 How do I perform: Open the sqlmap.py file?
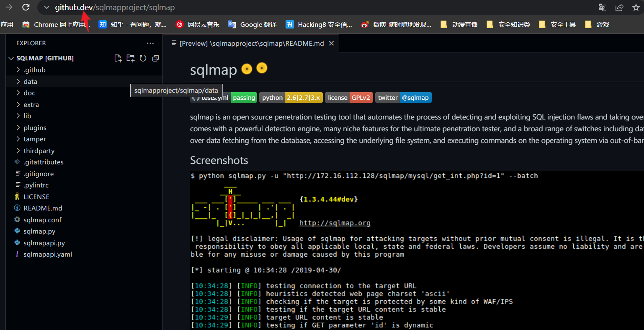click(84, 231)
